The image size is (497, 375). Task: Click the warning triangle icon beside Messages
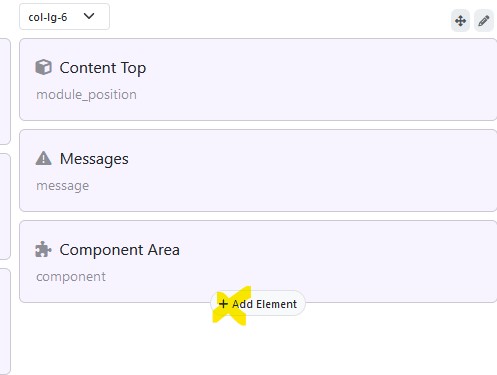[44, 158]
